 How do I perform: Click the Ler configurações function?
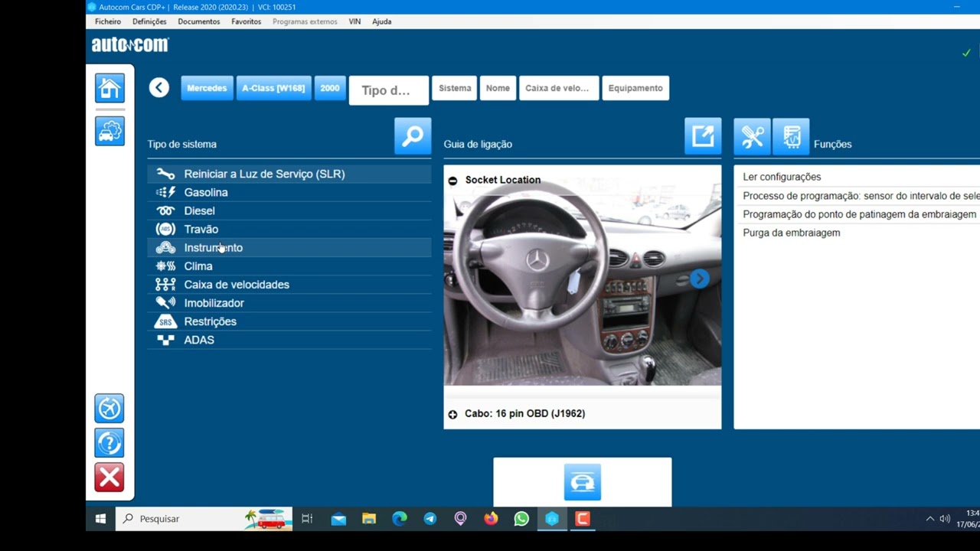(x=782, y=177)
